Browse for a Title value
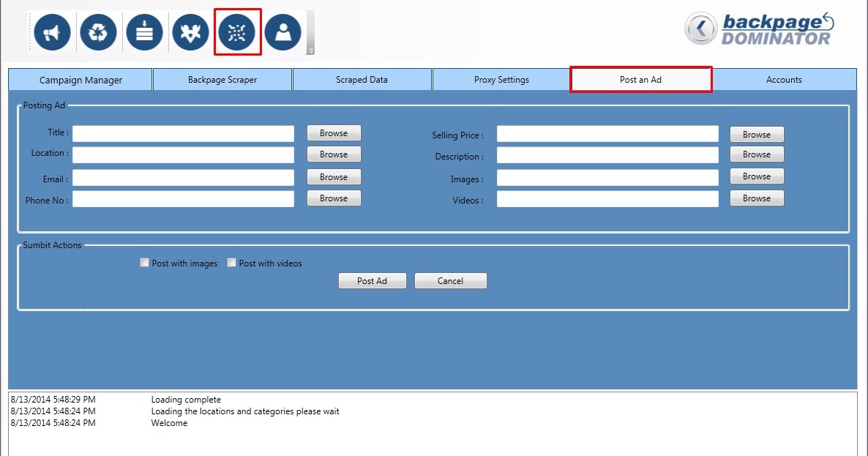The width and height of the screenshot is (868, 456). [x=333, y=132]
